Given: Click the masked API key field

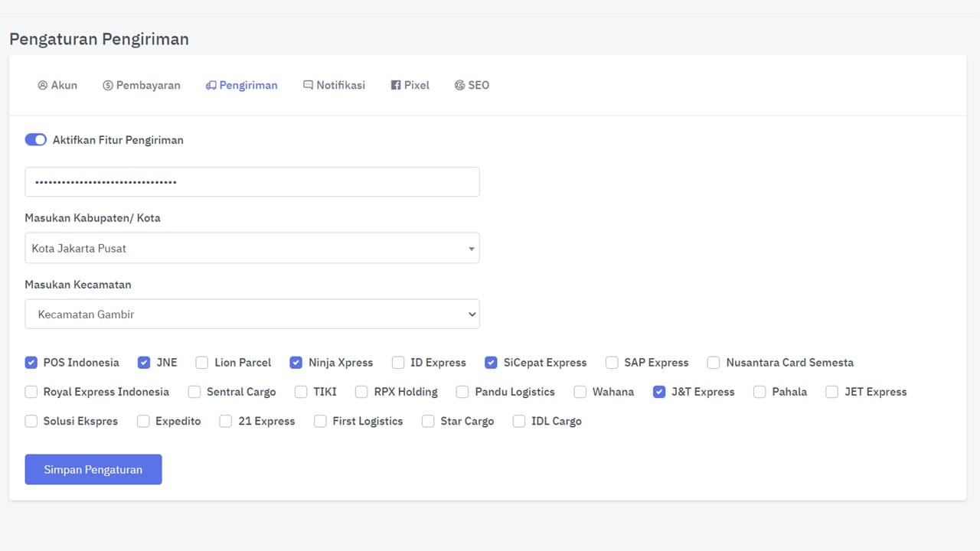Looking at the screenshot, I should tap(252, 182).
